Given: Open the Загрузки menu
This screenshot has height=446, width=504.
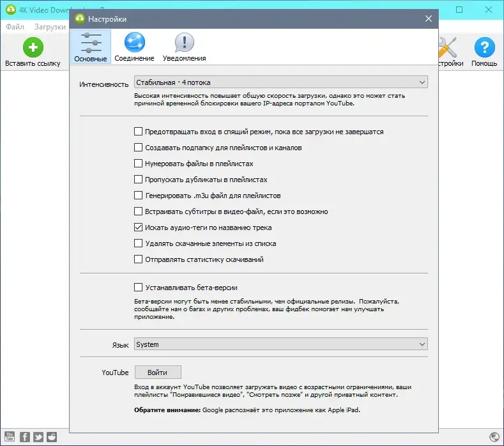Looking at the screenshot, I should [x=50, y=27].
